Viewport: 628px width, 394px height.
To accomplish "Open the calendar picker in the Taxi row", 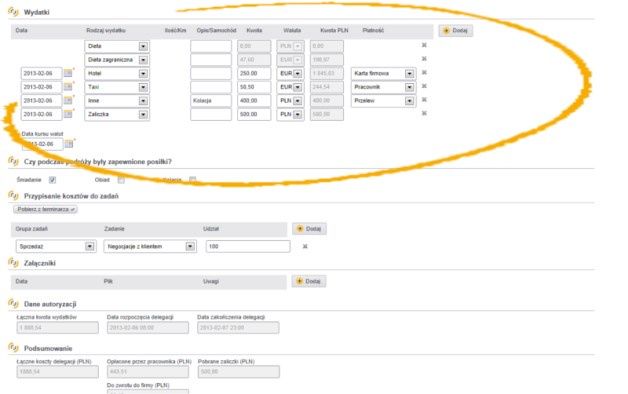I will tap(68, 87).
